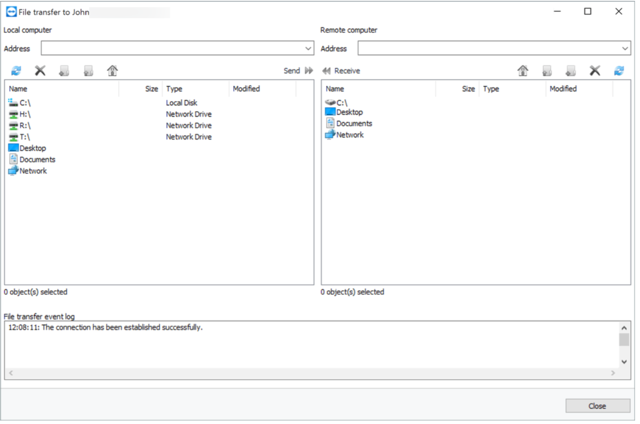Sort local list by Modified column
640x424 pixels.
click(262, 89)
